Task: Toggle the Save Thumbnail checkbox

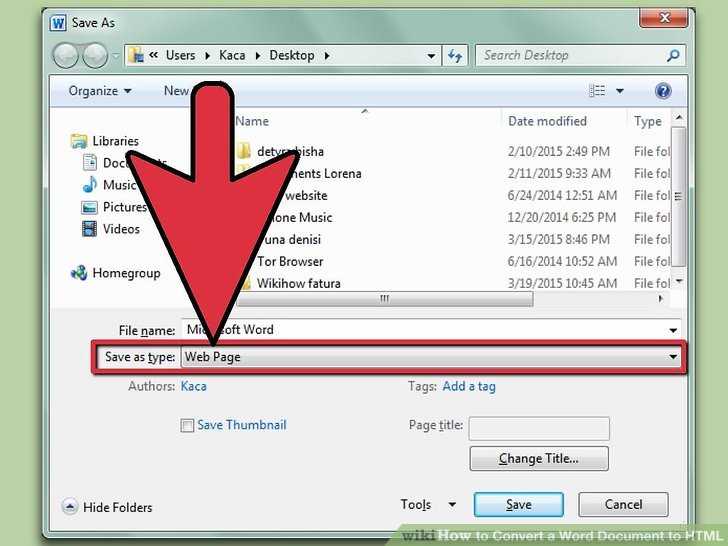Action: point(187,425)
